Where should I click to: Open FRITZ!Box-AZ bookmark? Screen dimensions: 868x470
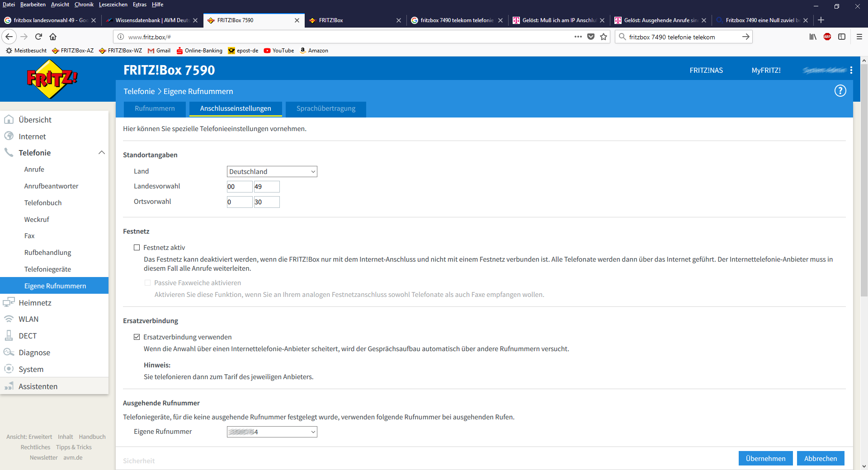pos(73,51)
